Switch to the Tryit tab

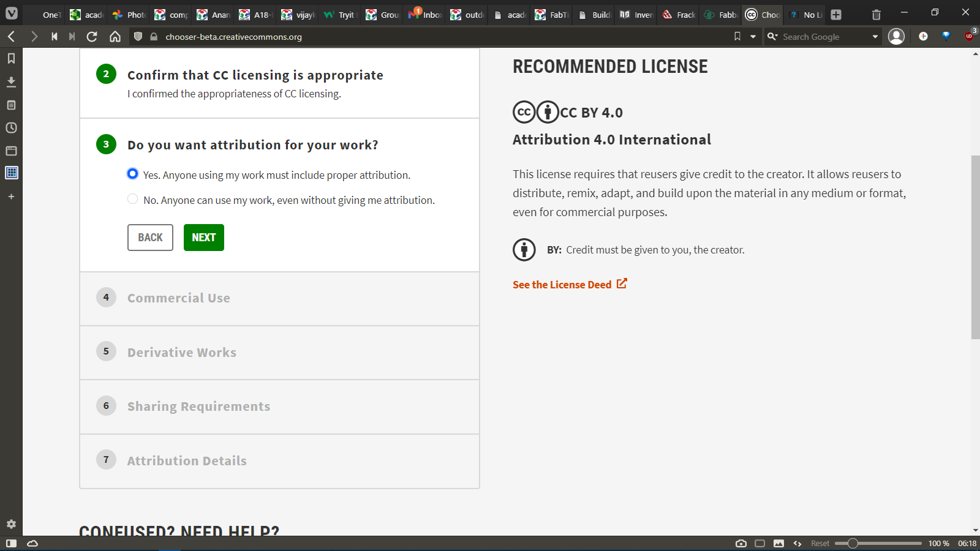(341, 14)
